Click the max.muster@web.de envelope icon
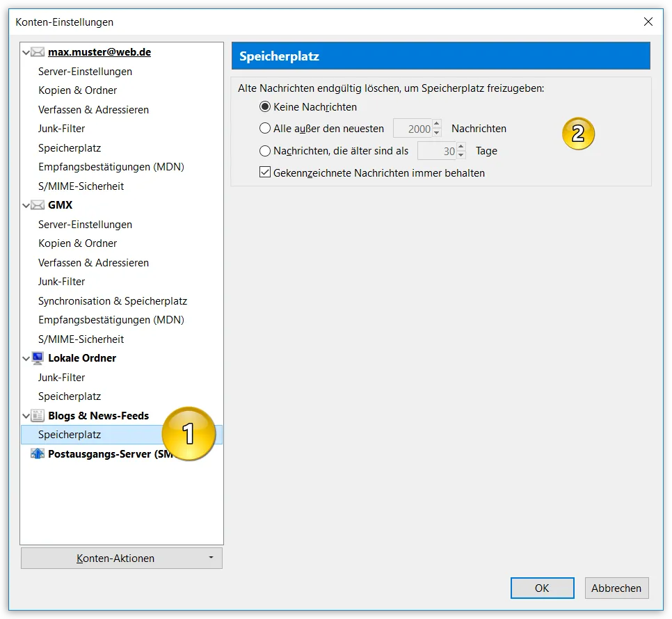Screen dimensions: 672x619 38,52
